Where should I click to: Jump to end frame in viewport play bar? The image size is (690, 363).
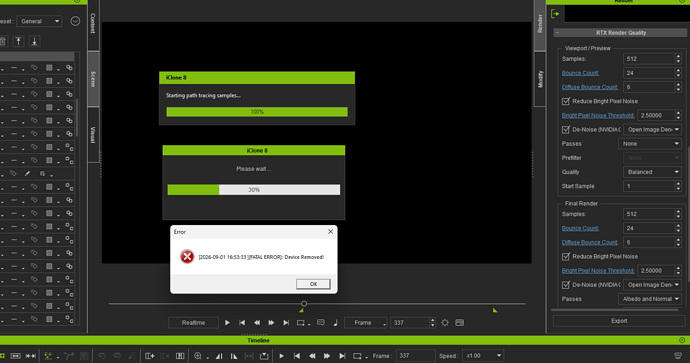tap(286, 323)
